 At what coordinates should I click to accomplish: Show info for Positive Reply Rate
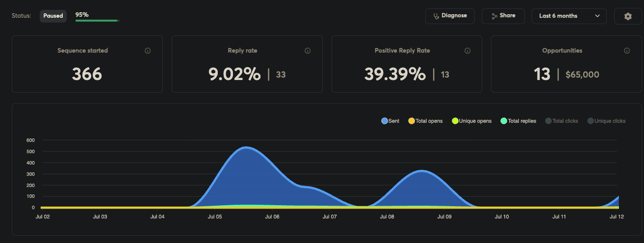[x=467, y=51]
